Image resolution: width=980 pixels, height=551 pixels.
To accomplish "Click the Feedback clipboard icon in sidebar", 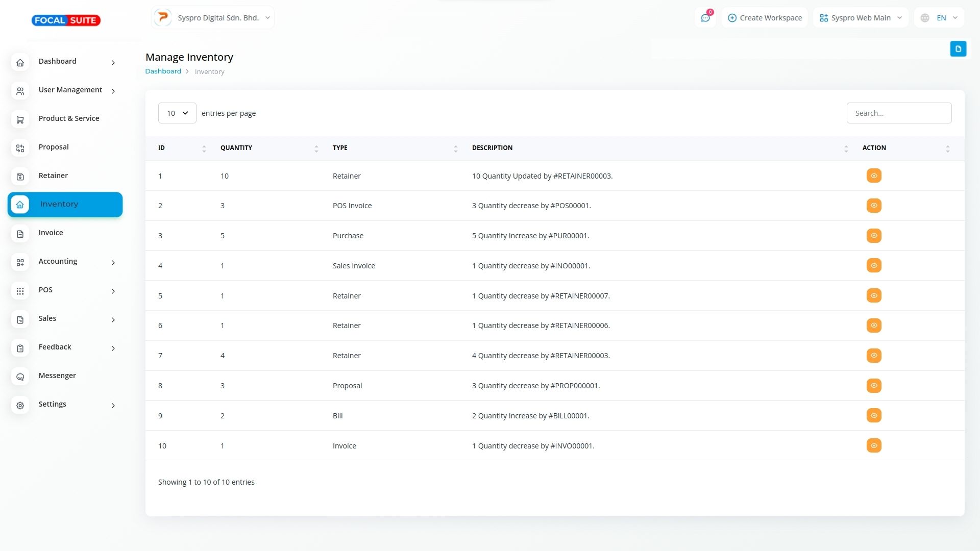I will pos(20,348).
